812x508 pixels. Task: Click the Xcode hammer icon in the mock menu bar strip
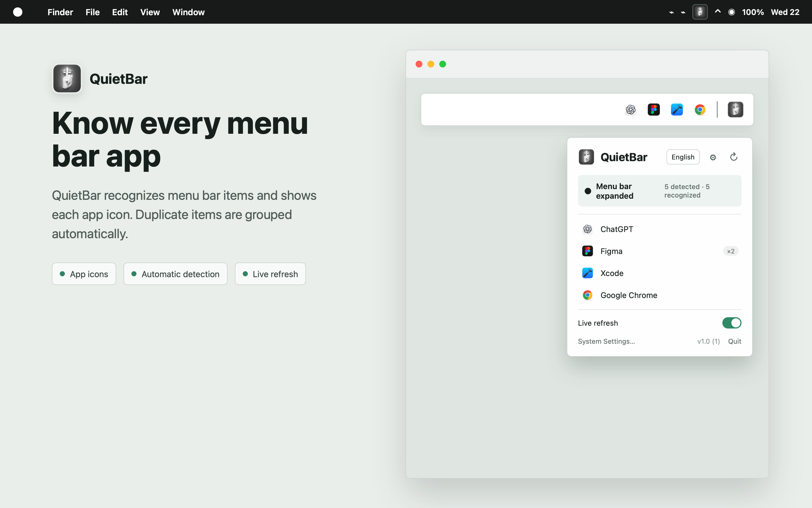677,110
